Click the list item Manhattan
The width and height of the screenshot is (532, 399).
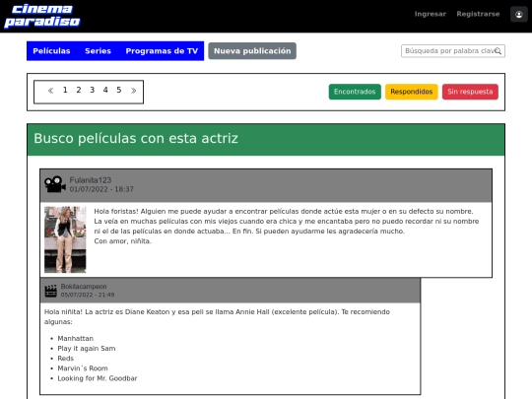[x=75, y=339]
